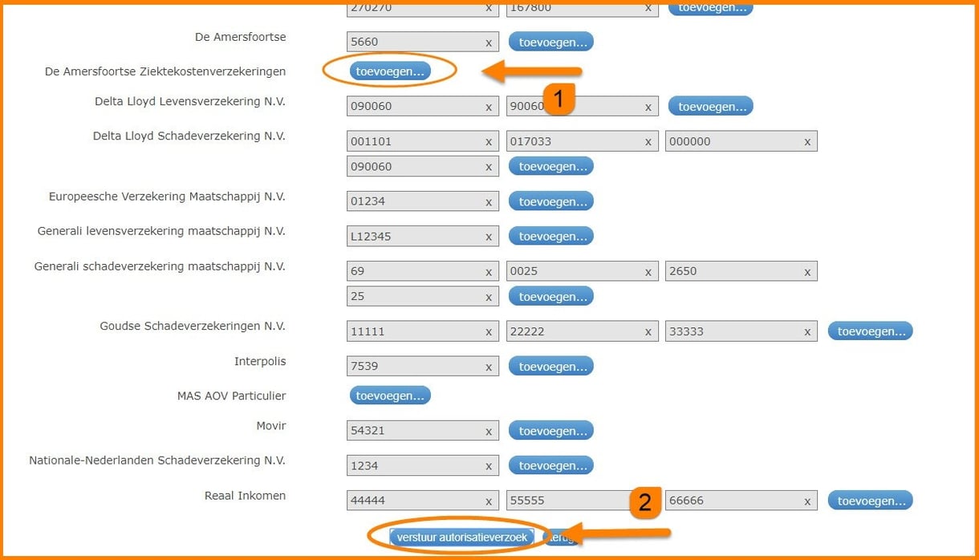
Task: Click the 44444 input field
Action: click(x=422, y=501)
